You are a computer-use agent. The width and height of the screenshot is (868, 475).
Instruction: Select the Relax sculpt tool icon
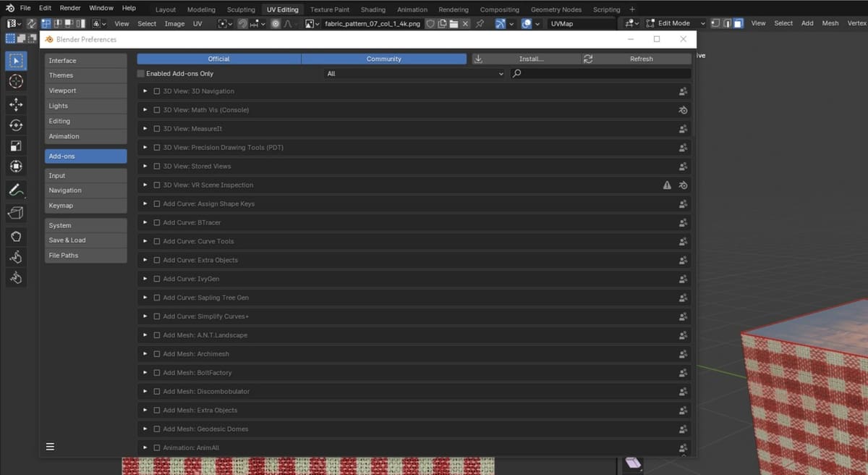point(16,257)
